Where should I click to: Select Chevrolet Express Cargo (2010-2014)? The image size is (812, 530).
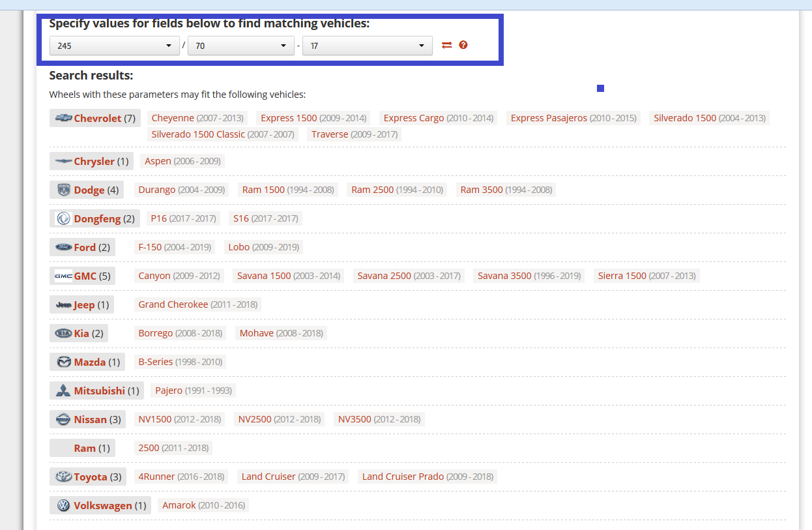point(439,118)
